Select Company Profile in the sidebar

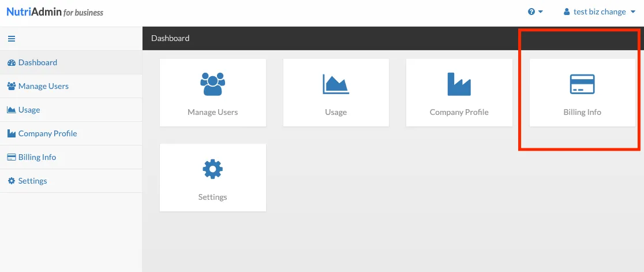pos(71,133)
